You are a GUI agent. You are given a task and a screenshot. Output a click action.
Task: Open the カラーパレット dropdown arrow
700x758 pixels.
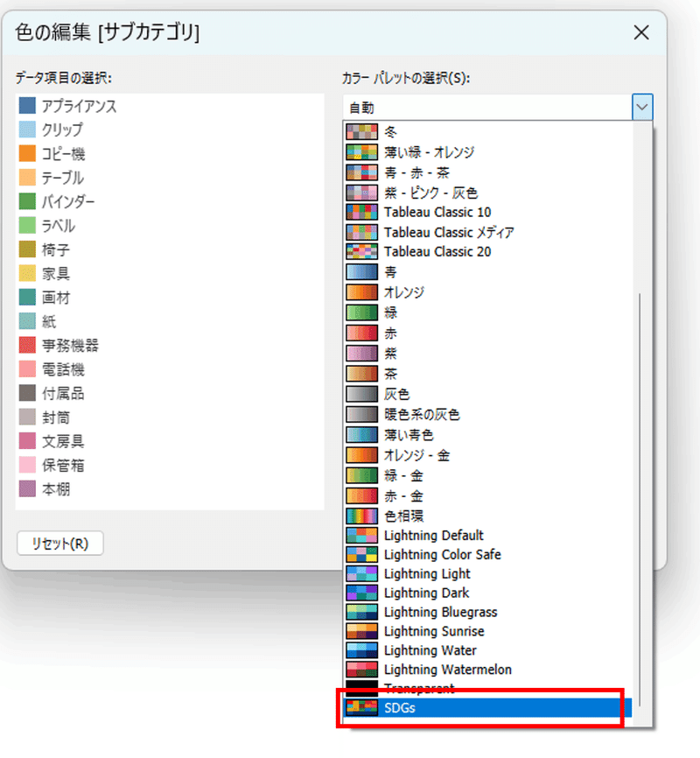pos(643,106)
